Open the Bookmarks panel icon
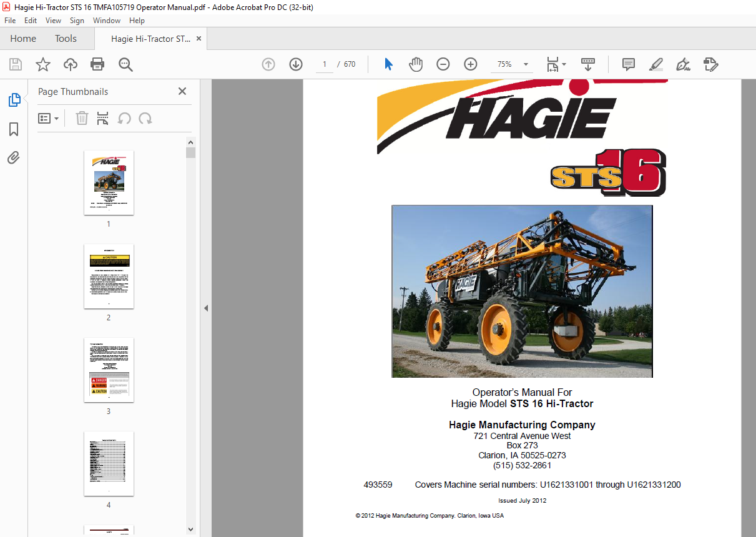This screenshot has height=537, width=756. pos(14,129)
